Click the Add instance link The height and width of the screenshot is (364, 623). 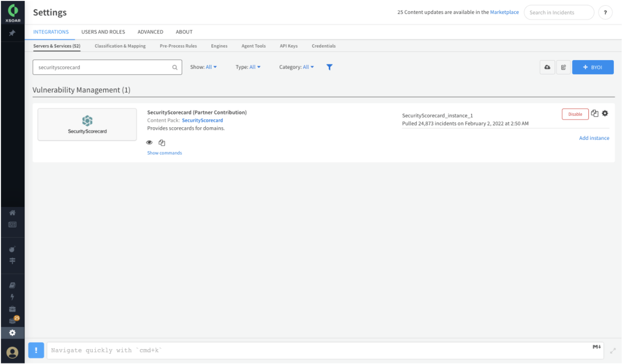pos(594,138)
